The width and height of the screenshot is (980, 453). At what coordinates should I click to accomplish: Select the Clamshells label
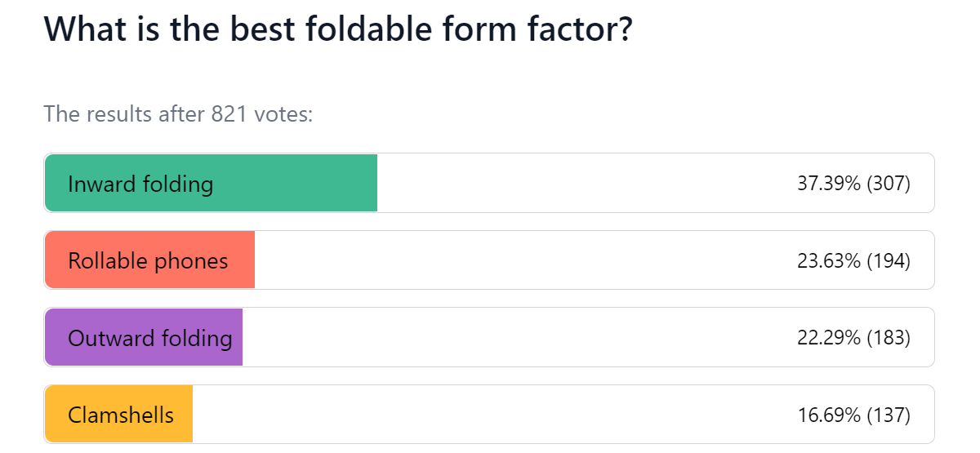click(121, 415)
